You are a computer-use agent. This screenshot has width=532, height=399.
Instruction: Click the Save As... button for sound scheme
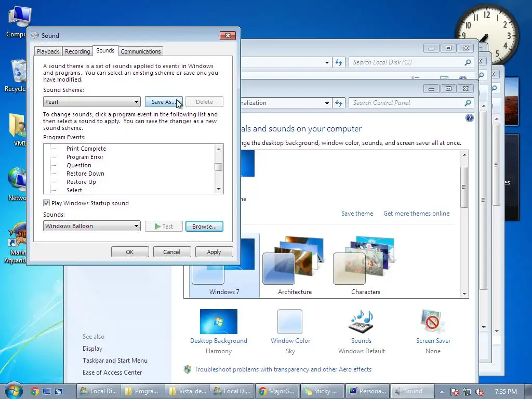[164, 102]
